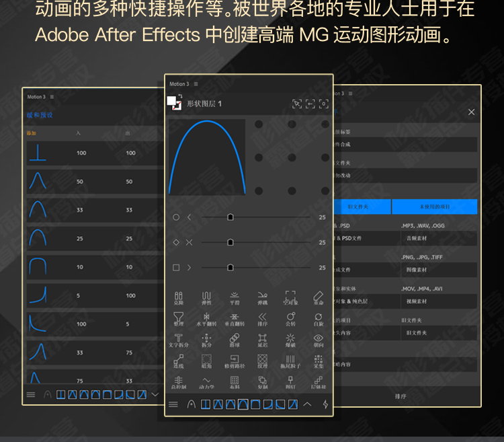Swap fill and stroke colors arrow
504x442 pixels.
point(180,96)
